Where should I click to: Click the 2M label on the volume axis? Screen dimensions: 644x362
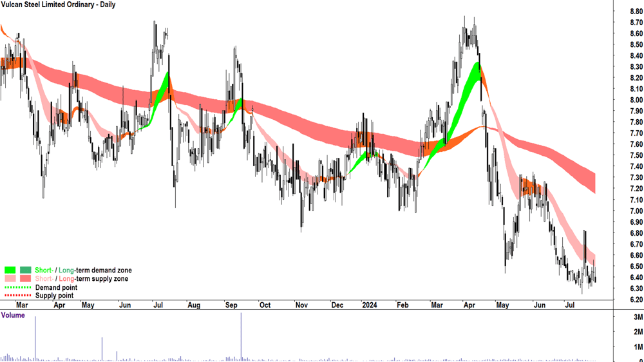pyautogui.click(x=638, y=332)
